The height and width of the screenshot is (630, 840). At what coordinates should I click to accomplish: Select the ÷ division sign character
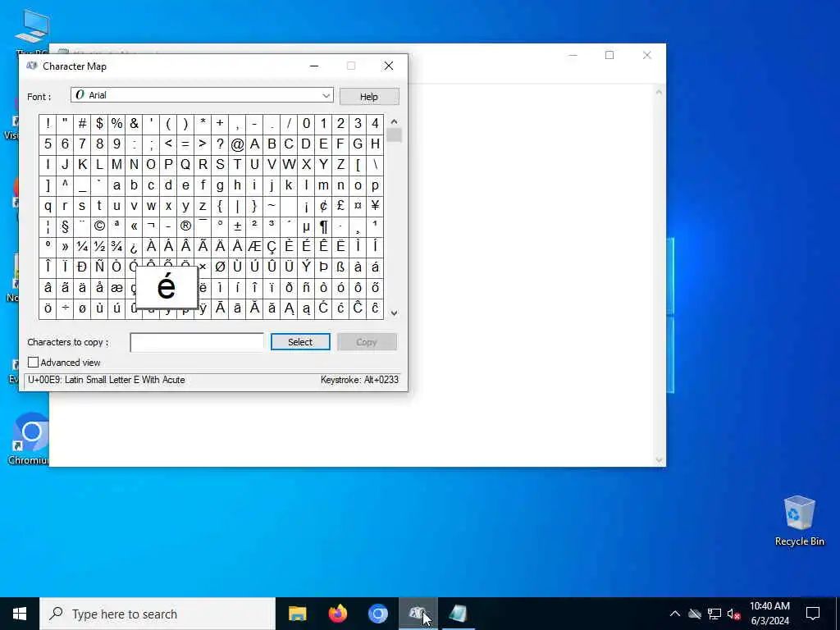65,308
